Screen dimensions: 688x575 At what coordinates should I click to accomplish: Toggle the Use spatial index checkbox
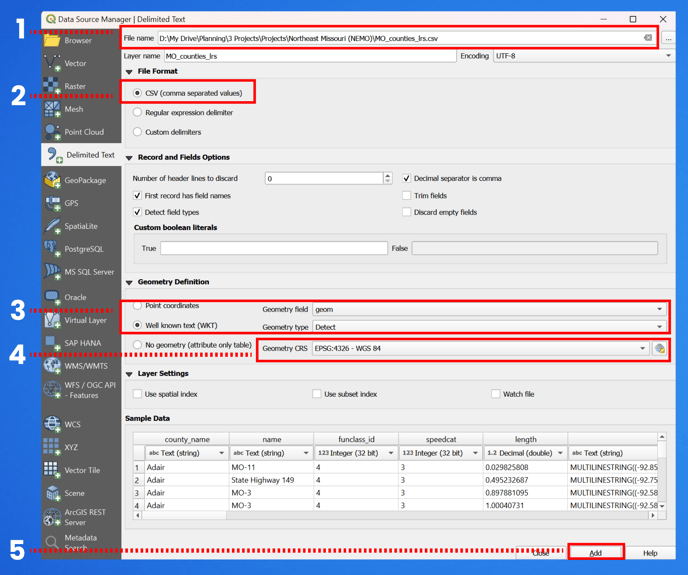point(138,394)
